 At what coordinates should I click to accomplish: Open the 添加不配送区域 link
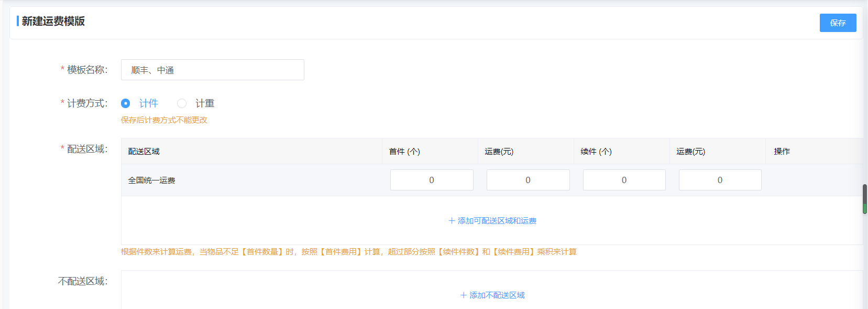[x=497, y=295]
